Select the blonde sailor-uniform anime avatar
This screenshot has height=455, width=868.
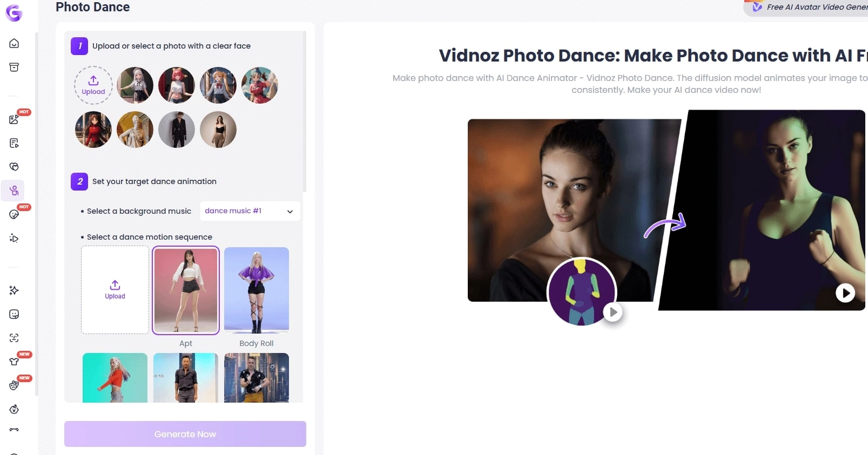[218, 85]
